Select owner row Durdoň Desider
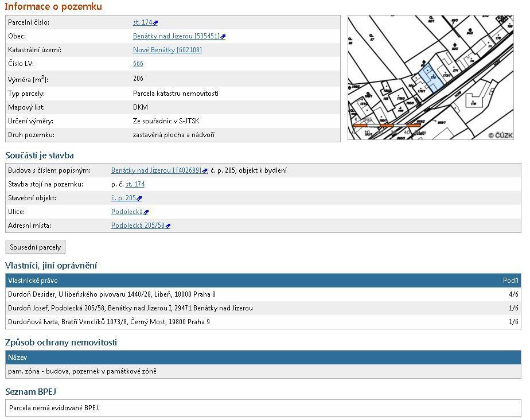The image size is (530, 420). (x=263, y=294)
